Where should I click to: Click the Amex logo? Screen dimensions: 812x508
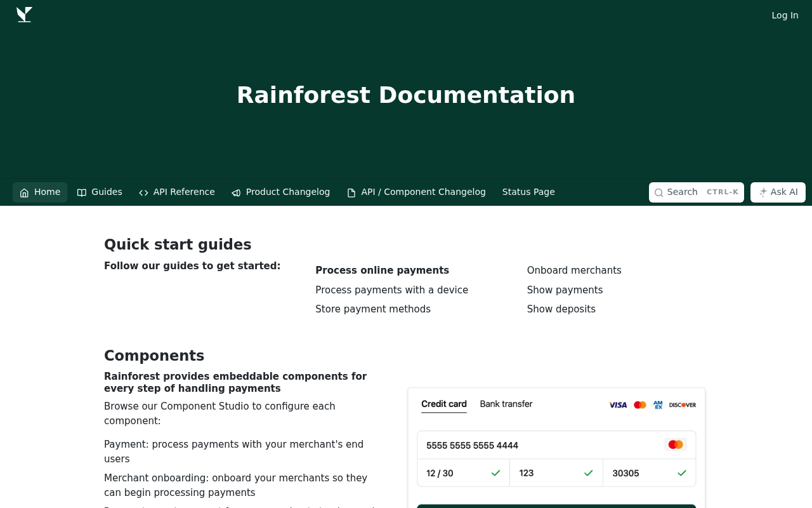658,405
